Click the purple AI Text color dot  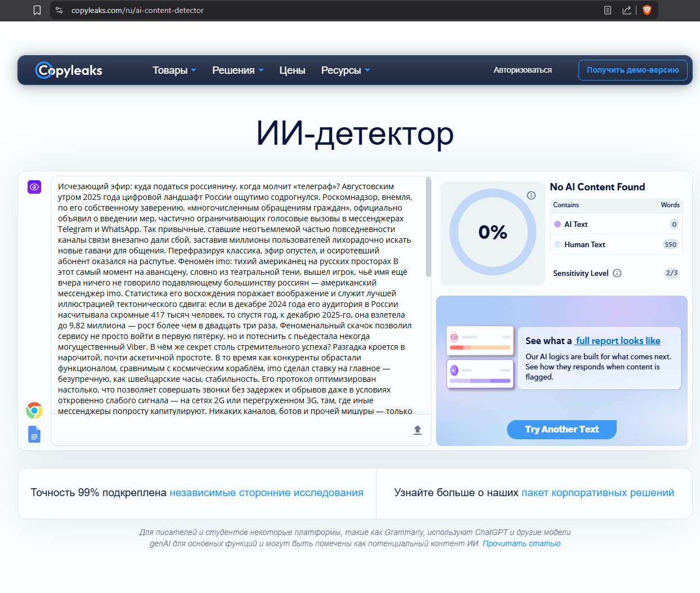point(558,224)
